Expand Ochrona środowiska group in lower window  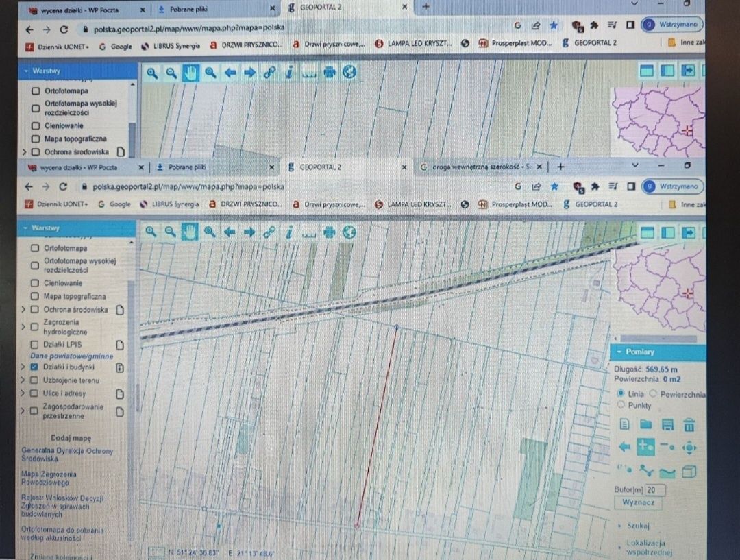[23, 310]
